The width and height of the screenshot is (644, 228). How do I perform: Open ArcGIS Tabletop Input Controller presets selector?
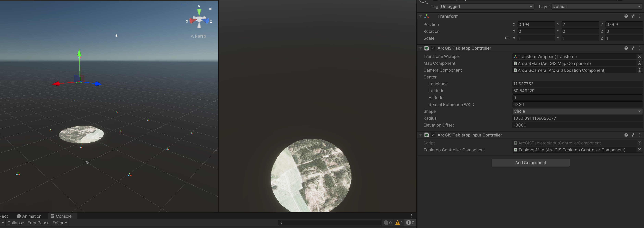point(633,135)
